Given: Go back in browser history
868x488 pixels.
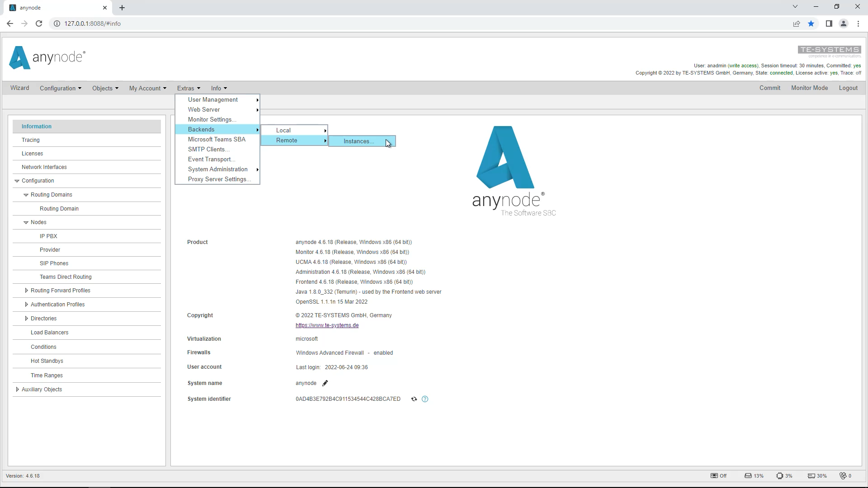Looking at the screenshot, I should point(10,23).
